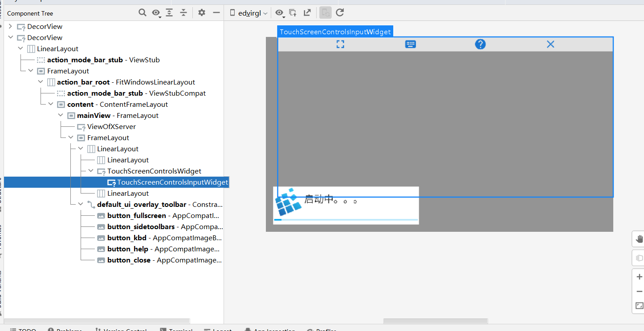The width and height of the screenshot is (644, 331).
Task: Select the TouchScreenControlsInputWidget label above the preview
Action: pyautogui.click(x=335, y=32)
